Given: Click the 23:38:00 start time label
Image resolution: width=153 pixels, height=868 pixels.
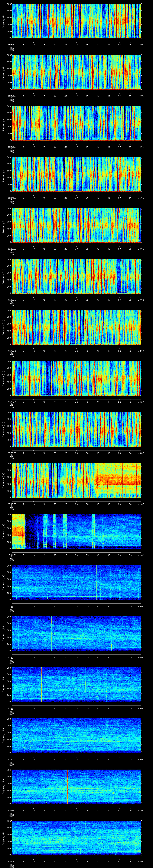Looking at the screenshot, I should tap(12, 402).
